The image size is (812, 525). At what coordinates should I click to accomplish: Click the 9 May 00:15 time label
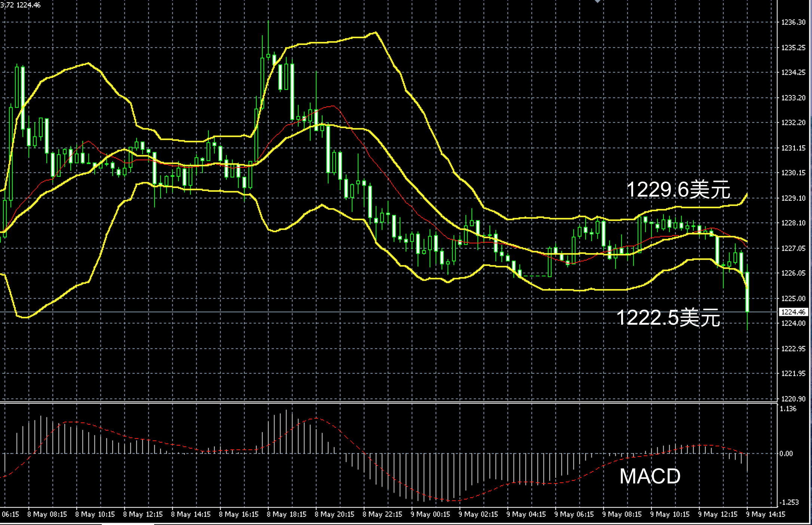pyautogui.click(x=430, y=515)
